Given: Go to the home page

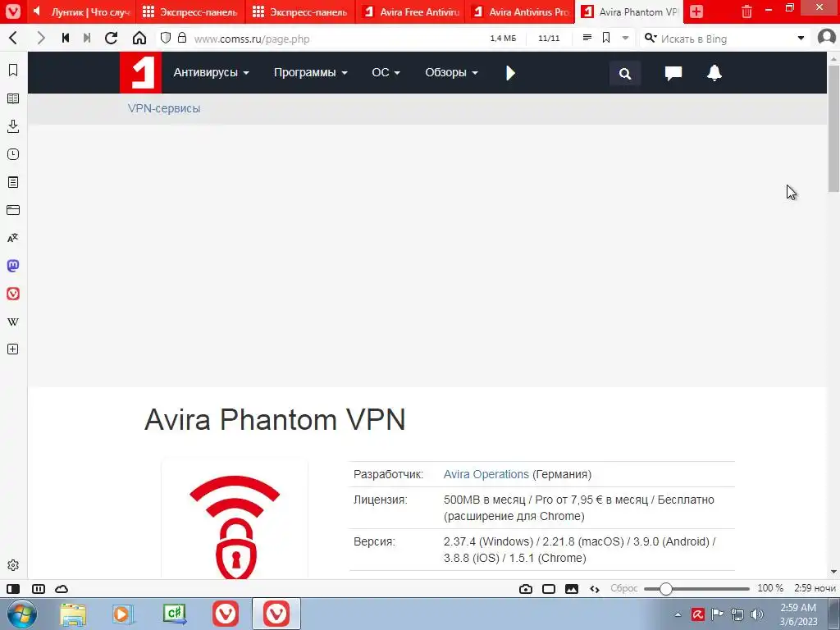Looking at the screenshot, I should tap(139, 38).
